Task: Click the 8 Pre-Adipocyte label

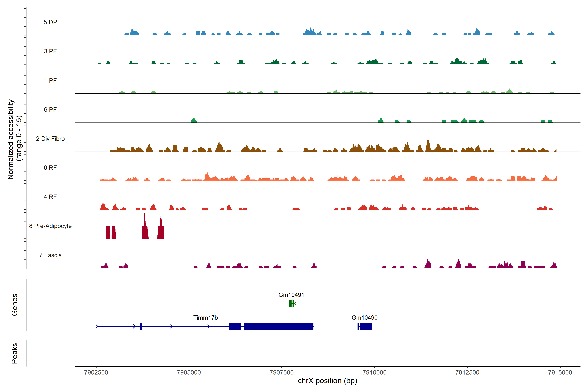Action: pos(50,226)
